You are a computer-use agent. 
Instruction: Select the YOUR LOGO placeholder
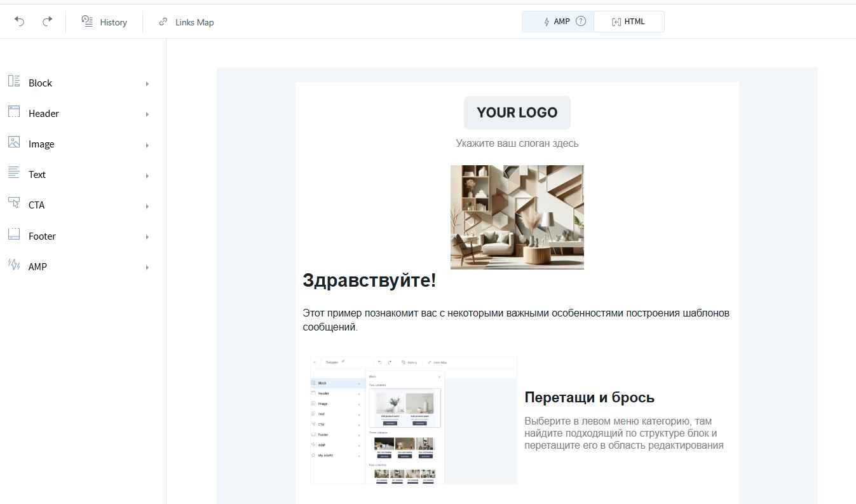517,112
